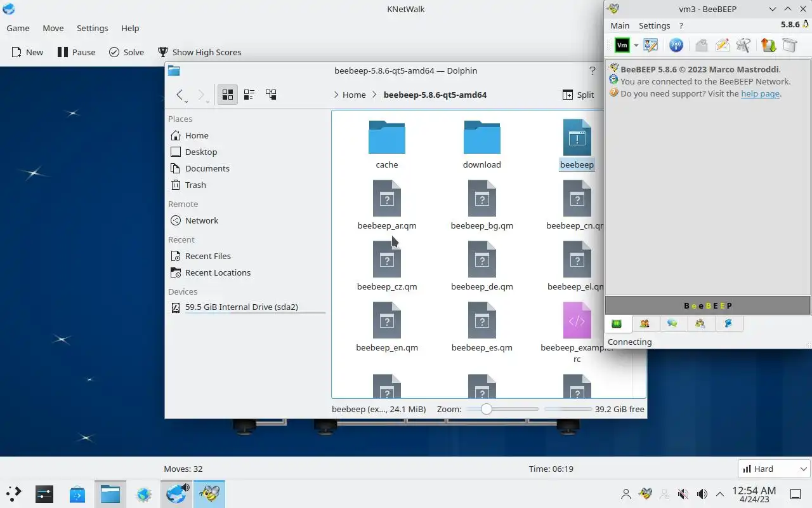This screenshot has height=508, width=812.
Task: Select the beebeep_example.rc file
Action: coord(577,332)
